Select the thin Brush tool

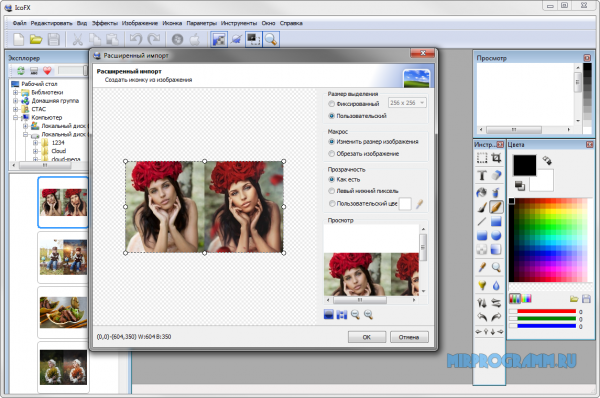[482, 207]
